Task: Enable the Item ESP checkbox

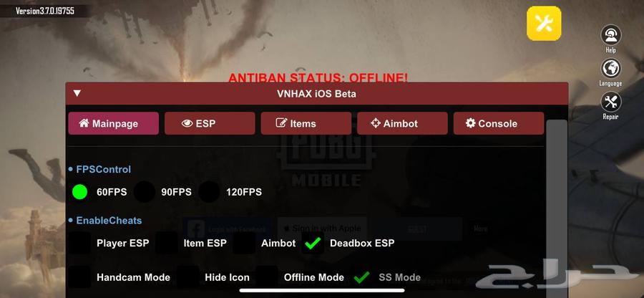Action: 166,243
